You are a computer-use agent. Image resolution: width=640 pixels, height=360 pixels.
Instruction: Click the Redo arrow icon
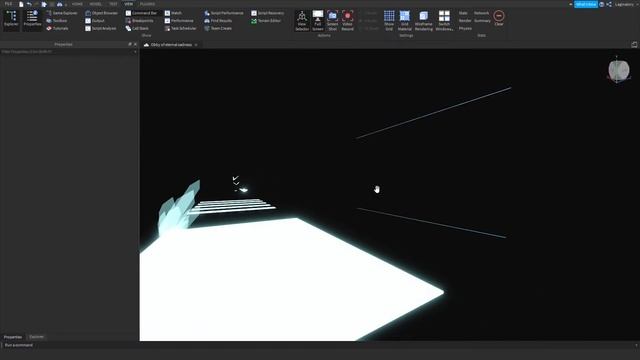pyautogui.click(x=36, y=4)
